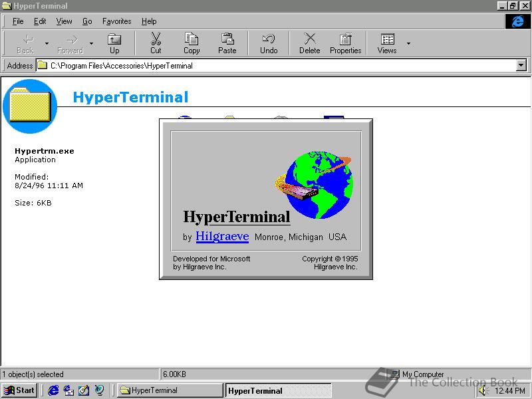This screenshot has height=399, width=532.
Task: Click the Internet Explorer logo in the menu bar
Action: pos(517,22)
